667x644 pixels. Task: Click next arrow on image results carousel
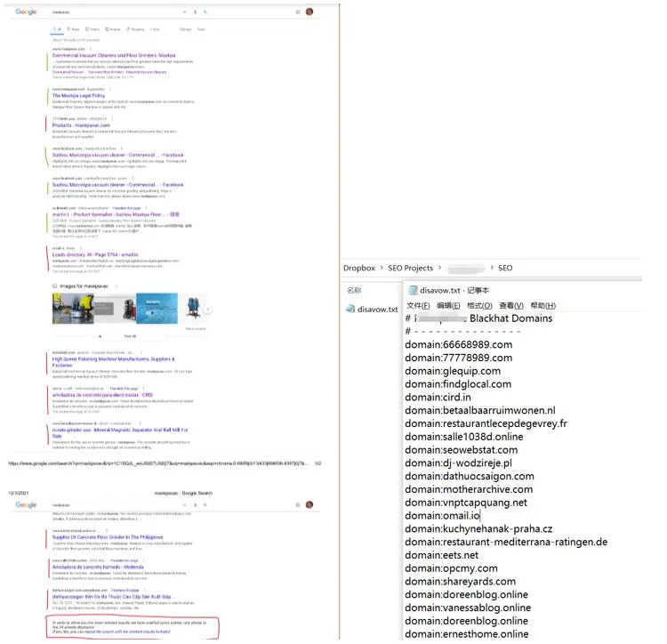[208, 309]
